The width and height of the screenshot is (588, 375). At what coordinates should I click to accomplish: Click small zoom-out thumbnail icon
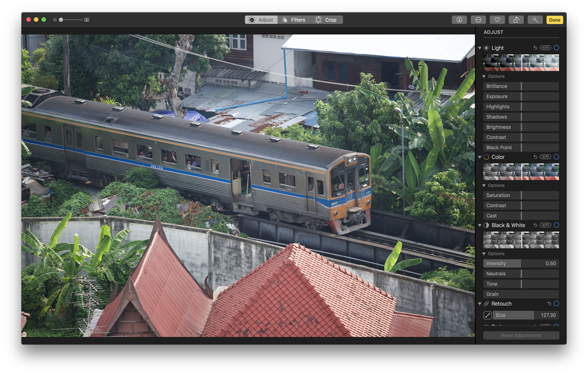55,20
